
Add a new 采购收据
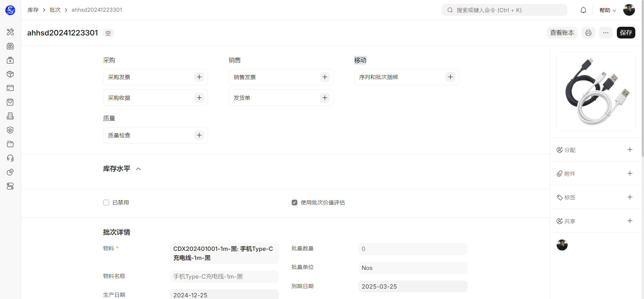click(199, 98)
